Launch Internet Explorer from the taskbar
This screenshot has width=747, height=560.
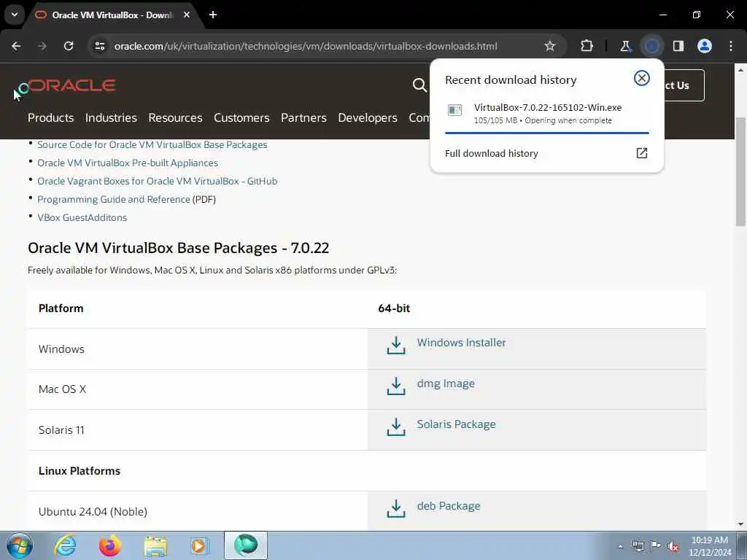[x=65, y=545]
